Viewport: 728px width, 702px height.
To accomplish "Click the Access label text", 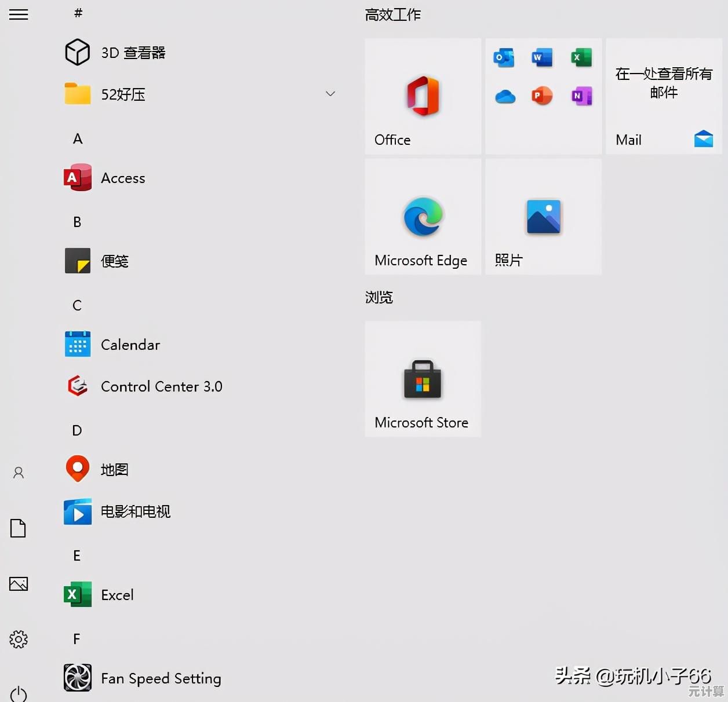I will (123, 178).
